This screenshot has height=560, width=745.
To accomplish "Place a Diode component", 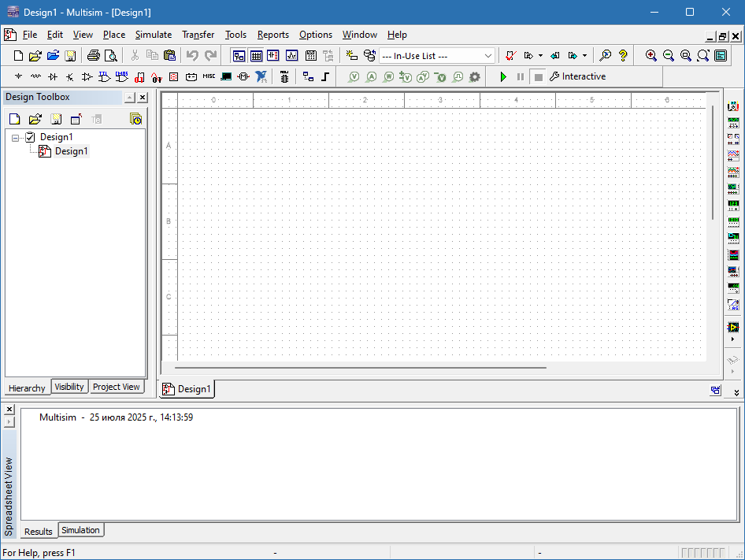I will [53, 76].
